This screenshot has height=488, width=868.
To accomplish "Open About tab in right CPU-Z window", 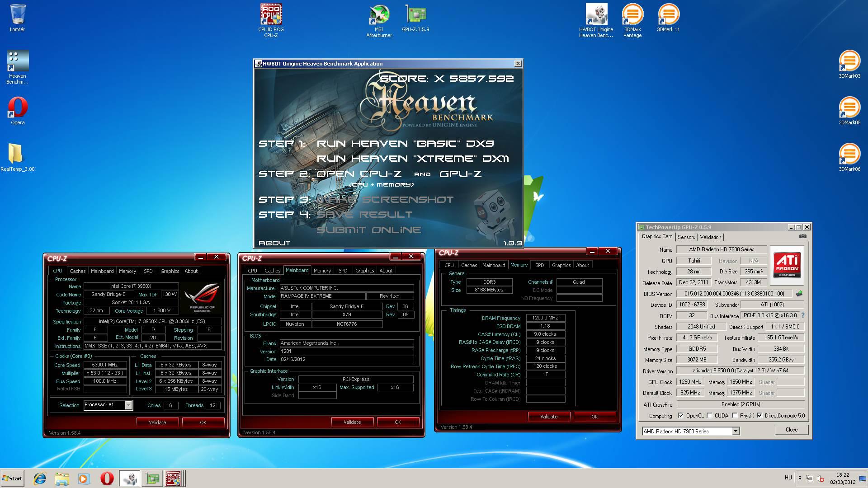I will (582, 265).
